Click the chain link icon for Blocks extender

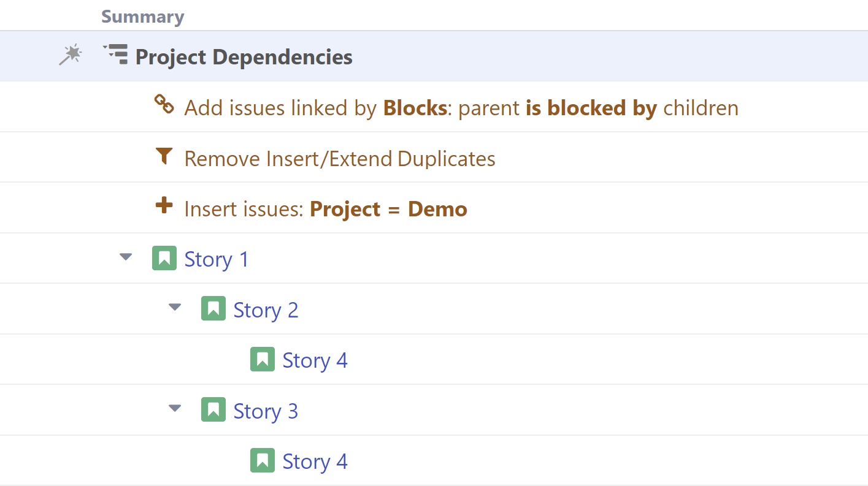coord(164,104)
